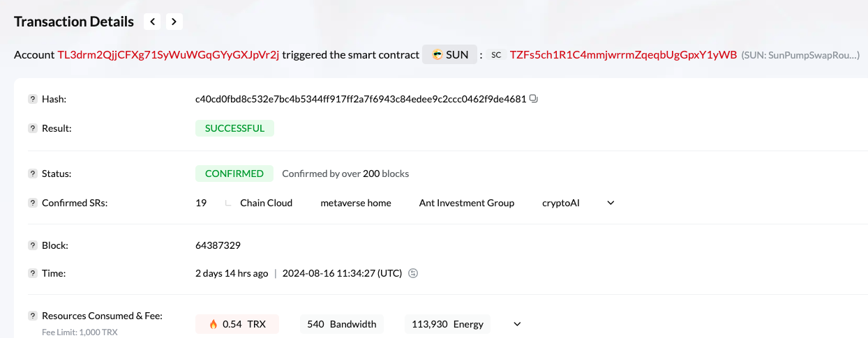Image resolution: width=868 pixels, height=338 pixels.
Task: Open contract address TZFs5ch1R1C4 link
Action: pyautogui.click(x=623, y=54)
